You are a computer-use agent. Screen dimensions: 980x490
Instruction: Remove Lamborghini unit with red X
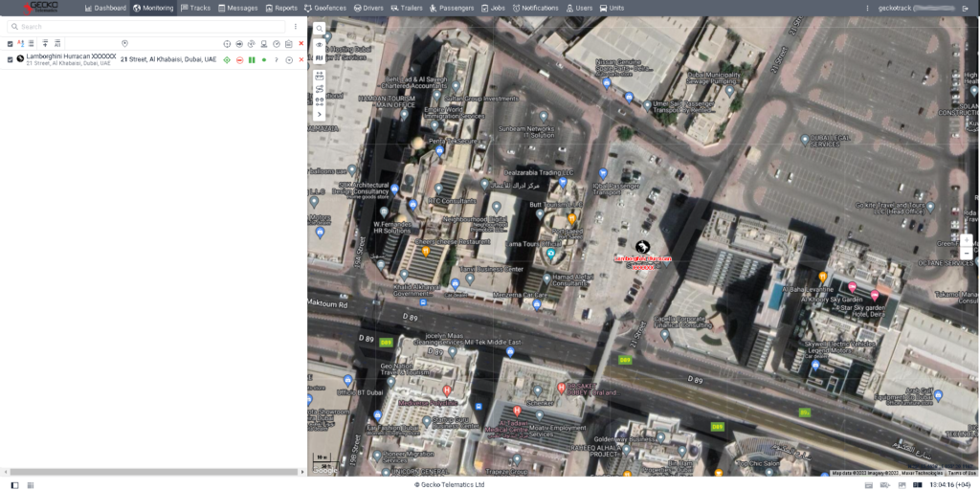click(x=301, y=59)
